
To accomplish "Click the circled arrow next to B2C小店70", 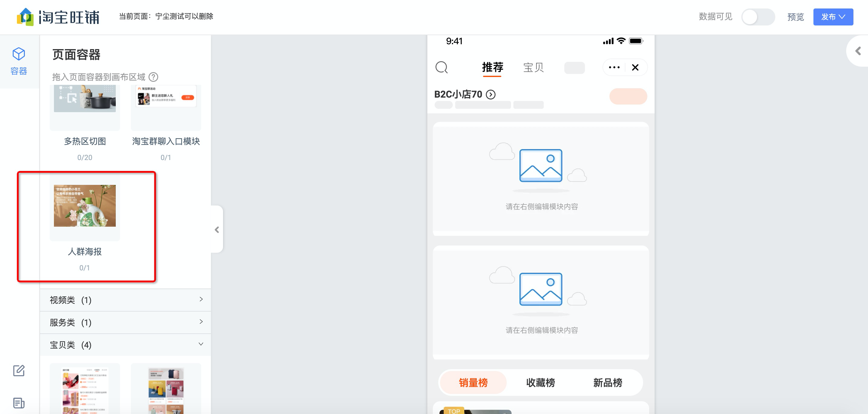I will click(491, 95).
